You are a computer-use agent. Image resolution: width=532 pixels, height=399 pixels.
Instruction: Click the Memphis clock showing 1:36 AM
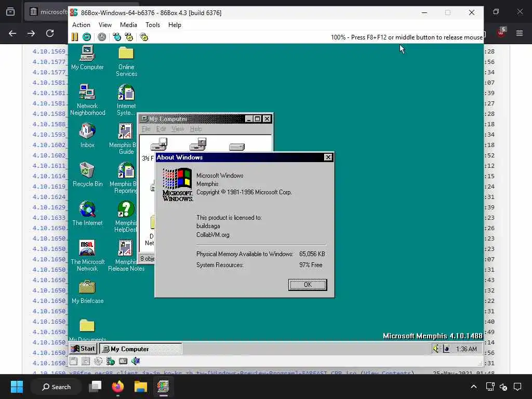click(466, 349)
